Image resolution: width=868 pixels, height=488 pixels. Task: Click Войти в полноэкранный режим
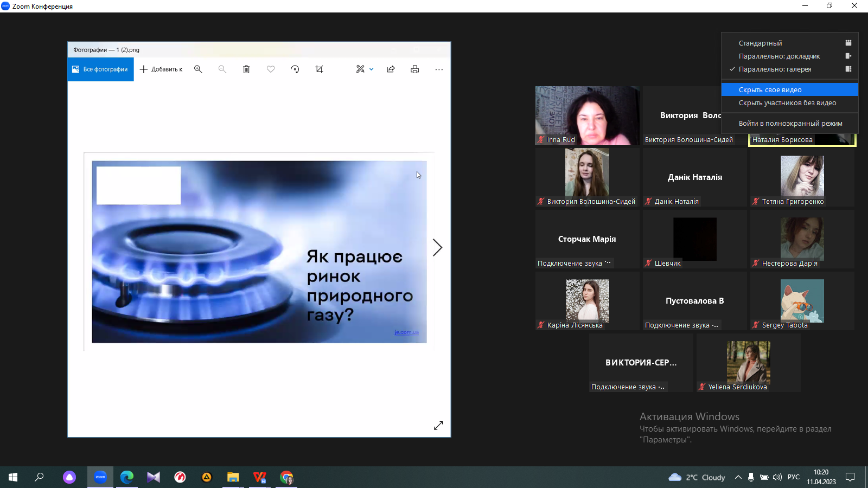pos(790,124)
